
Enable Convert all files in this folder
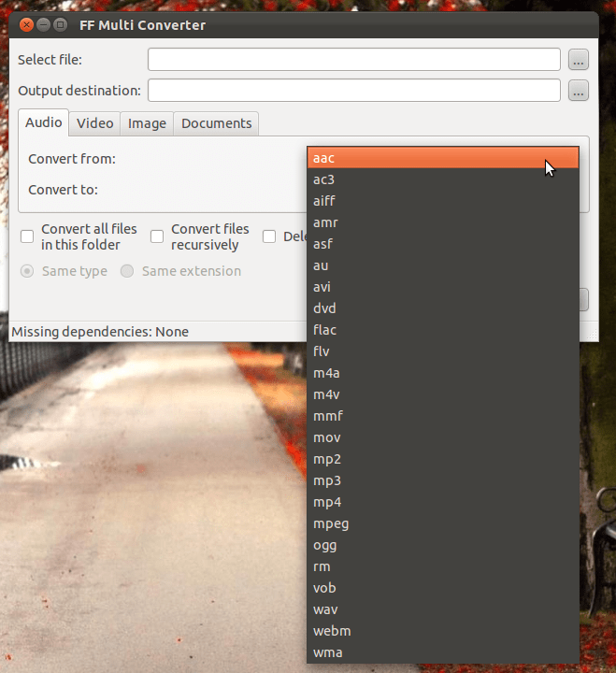coord(28,236)
